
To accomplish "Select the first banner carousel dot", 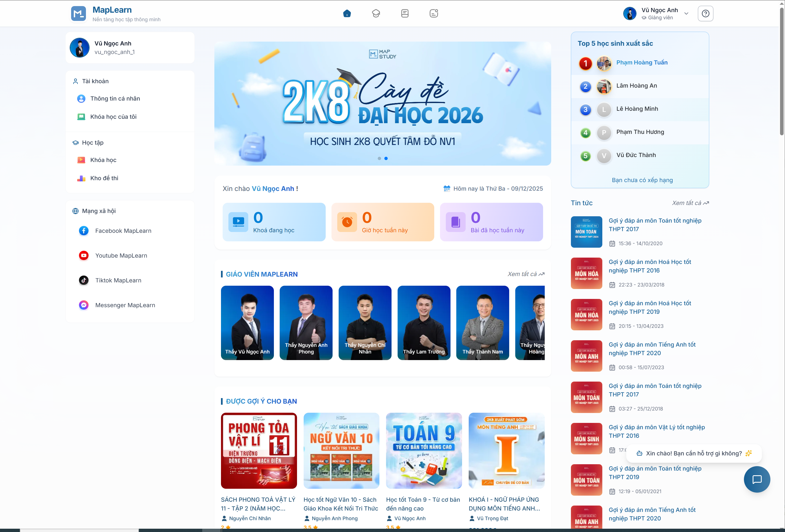I will coord(379,158).
